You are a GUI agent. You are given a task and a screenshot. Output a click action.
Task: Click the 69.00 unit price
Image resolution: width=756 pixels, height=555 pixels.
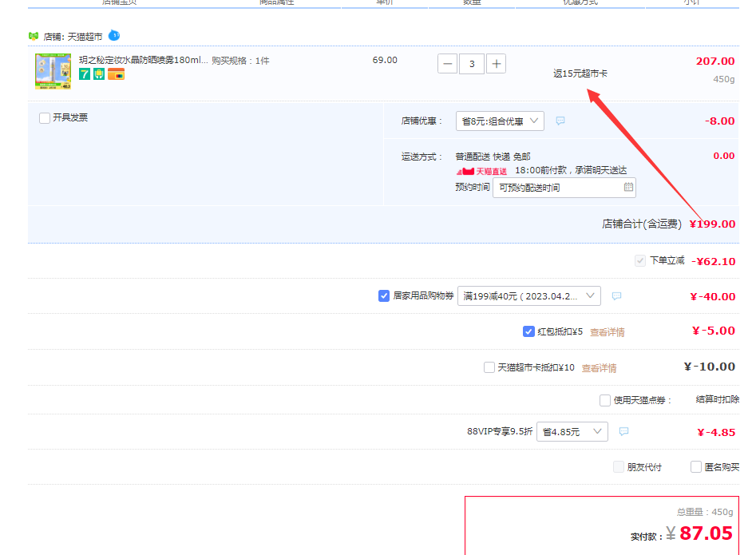point(385,60)
